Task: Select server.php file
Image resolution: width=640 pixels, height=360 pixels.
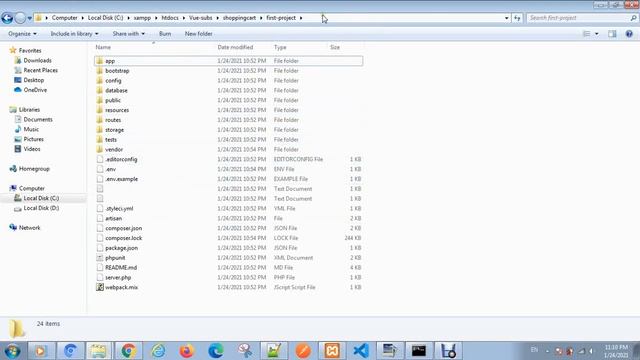Action: click(229, 277)
